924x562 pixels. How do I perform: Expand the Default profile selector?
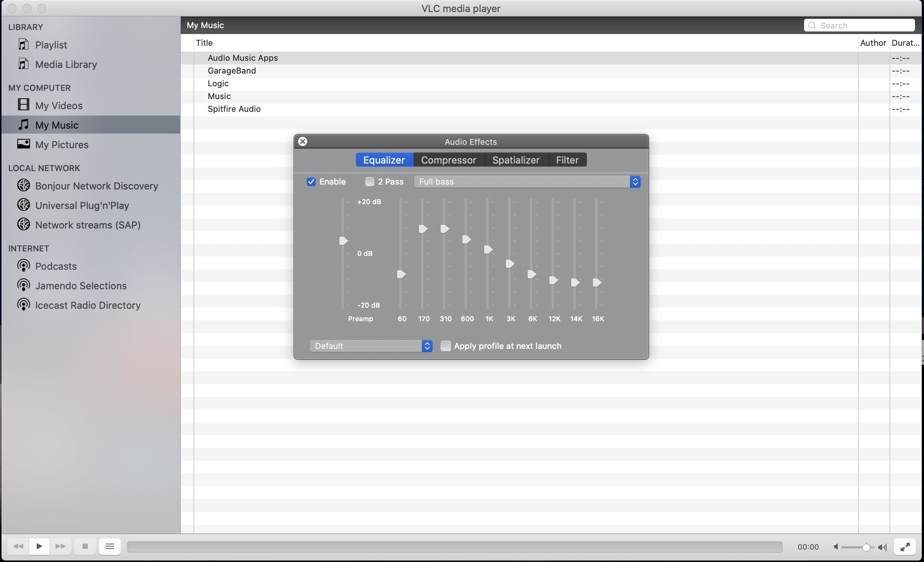point(427,346)
